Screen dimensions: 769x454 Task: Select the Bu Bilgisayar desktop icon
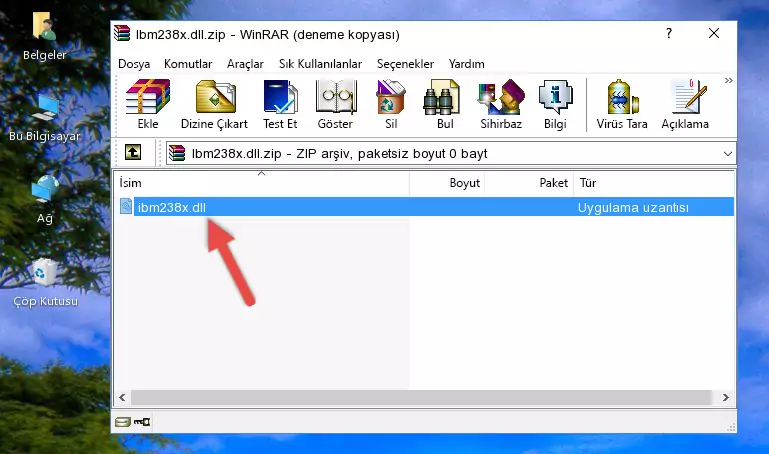coord(45,118)
